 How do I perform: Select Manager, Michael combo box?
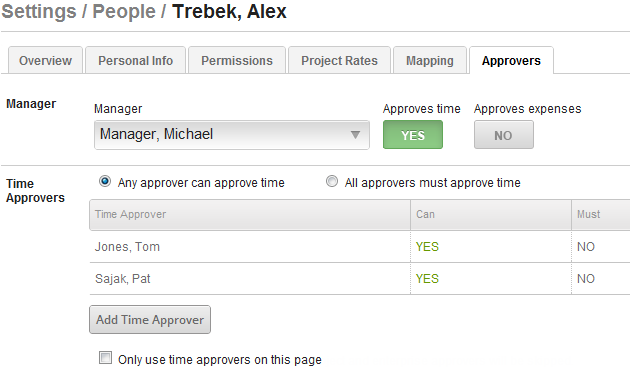(x=232, y=135)
